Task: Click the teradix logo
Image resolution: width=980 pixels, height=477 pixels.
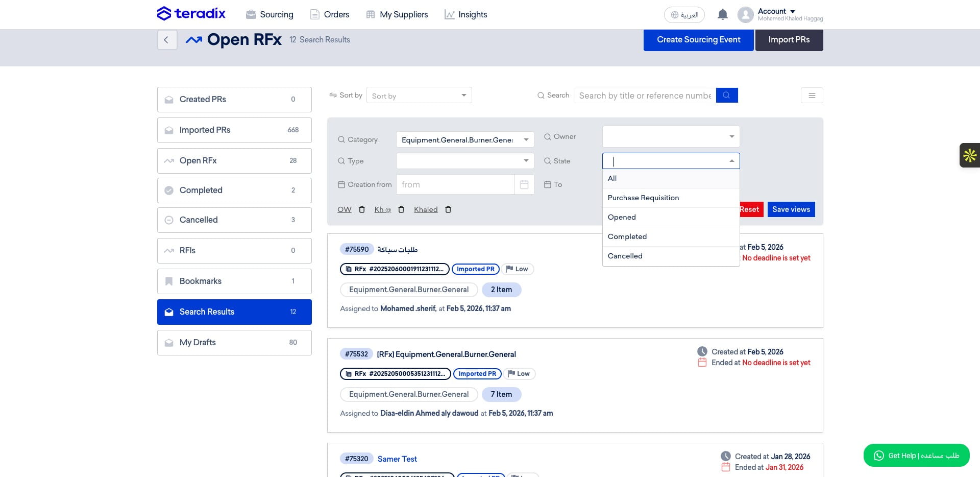Action: (x=191, y=14)
